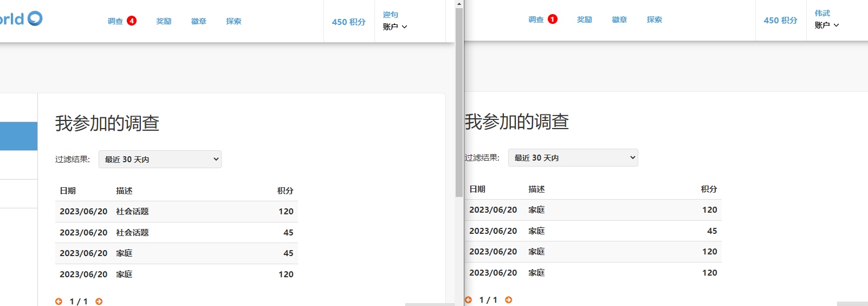The image size is (868, 306).
Task: Open left pane 最近 30 天内 filter dropdown
Action: pos(160,160)
